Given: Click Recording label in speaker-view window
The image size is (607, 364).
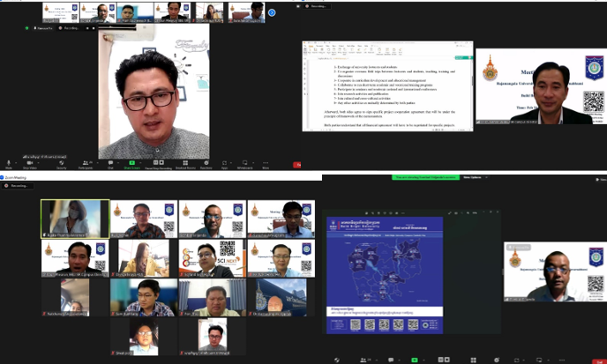Looking at the screenshot, I should click(70, 28).
